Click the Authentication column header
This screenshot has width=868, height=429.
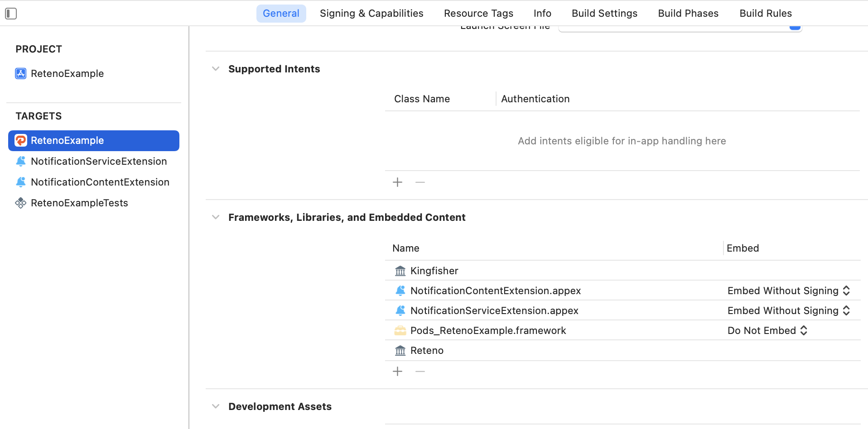(x=535, y=99)
